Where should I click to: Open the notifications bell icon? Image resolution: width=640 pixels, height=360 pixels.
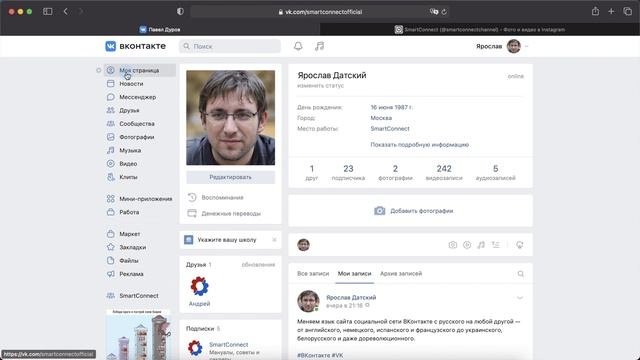(298, 46)
